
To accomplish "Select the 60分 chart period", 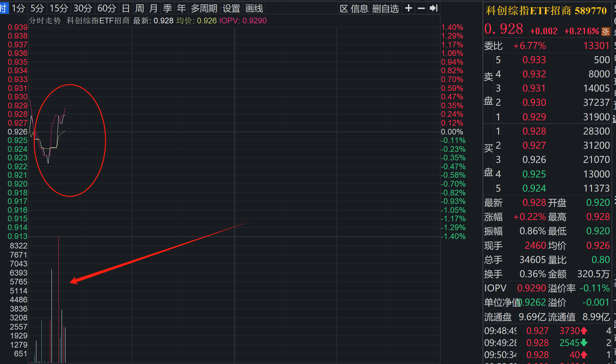I will pyautogui.click(x=107, y=8).
